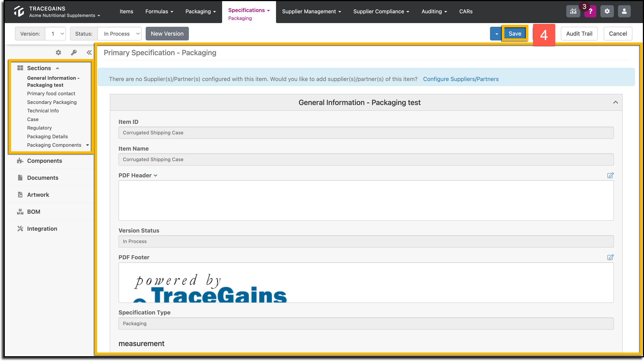Go to the Items page

coord(126,11)
